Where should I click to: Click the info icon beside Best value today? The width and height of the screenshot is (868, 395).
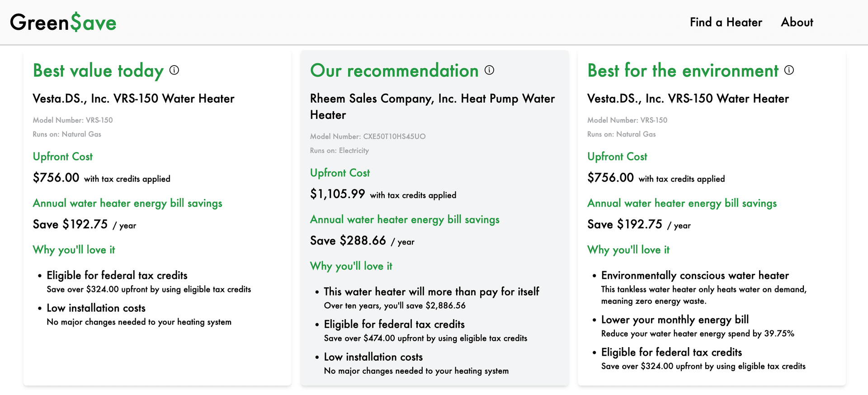pos(174,70)
